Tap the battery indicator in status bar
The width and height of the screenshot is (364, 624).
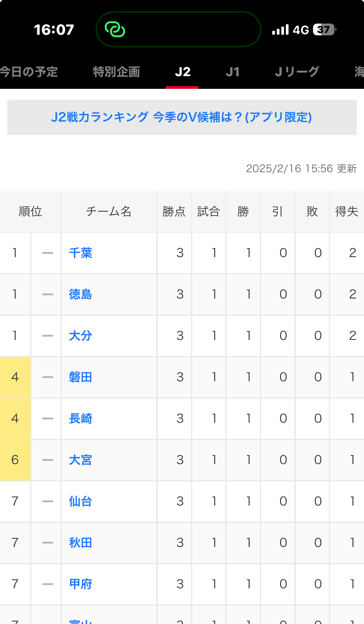(324, 30)
